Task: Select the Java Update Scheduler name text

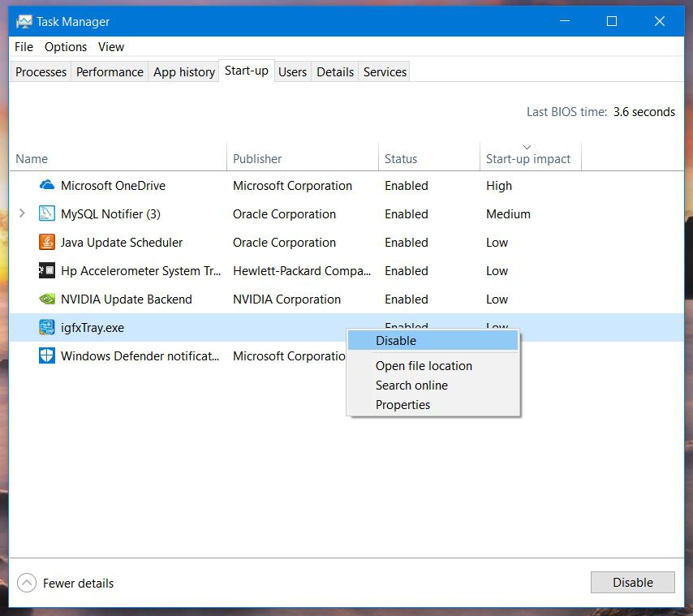Action: [x=122, y=243]
